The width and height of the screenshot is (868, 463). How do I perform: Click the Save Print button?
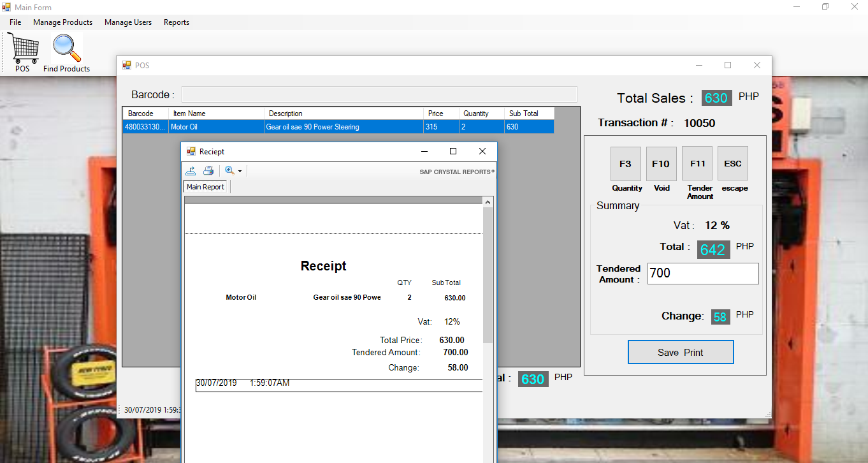(x=681, y=351)
